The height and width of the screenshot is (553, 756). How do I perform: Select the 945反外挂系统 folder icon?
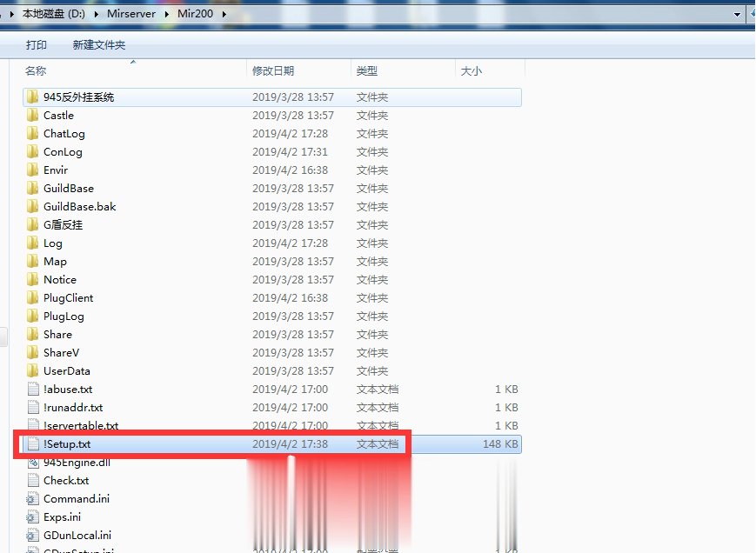[x=32, y=97]
